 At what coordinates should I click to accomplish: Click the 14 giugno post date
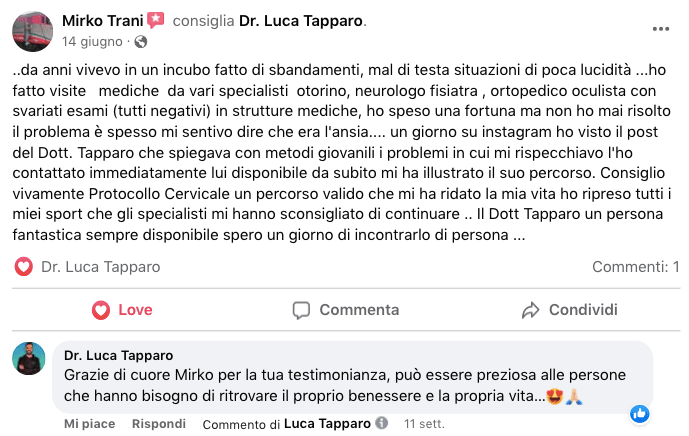pos(92,42)
